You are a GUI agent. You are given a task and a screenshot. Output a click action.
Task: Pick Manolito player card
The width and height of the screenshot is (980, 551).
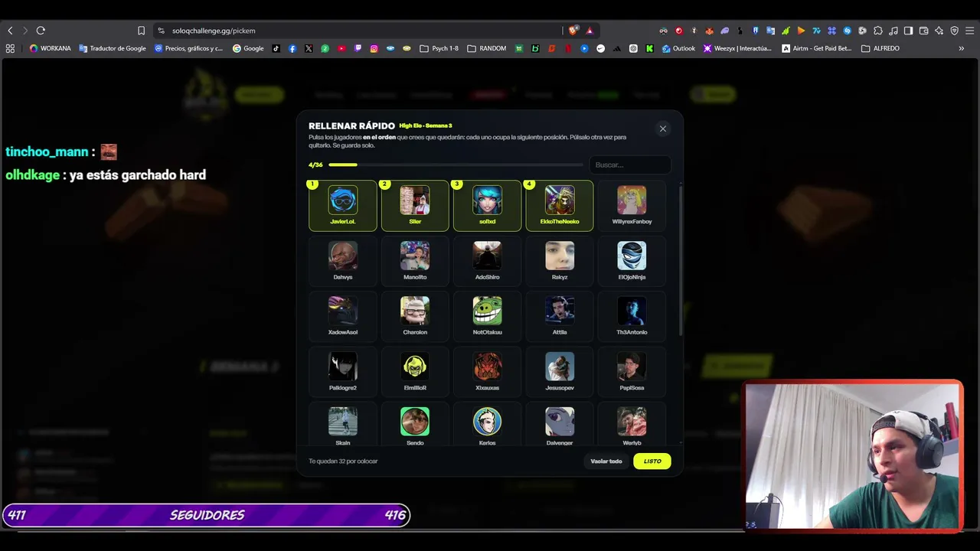click(x=415, y=261)
